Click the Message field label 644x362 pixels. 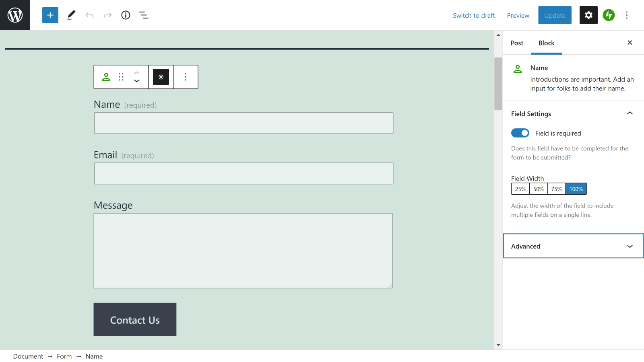point(113,206)
